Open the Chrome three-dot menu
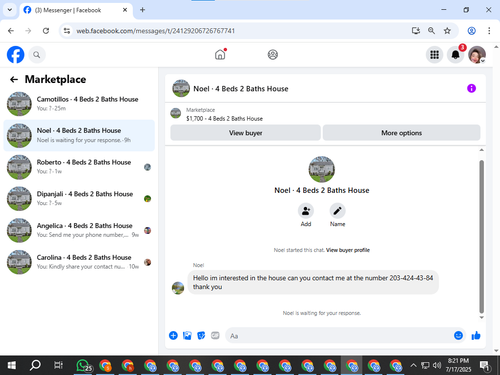 [489, 31]
